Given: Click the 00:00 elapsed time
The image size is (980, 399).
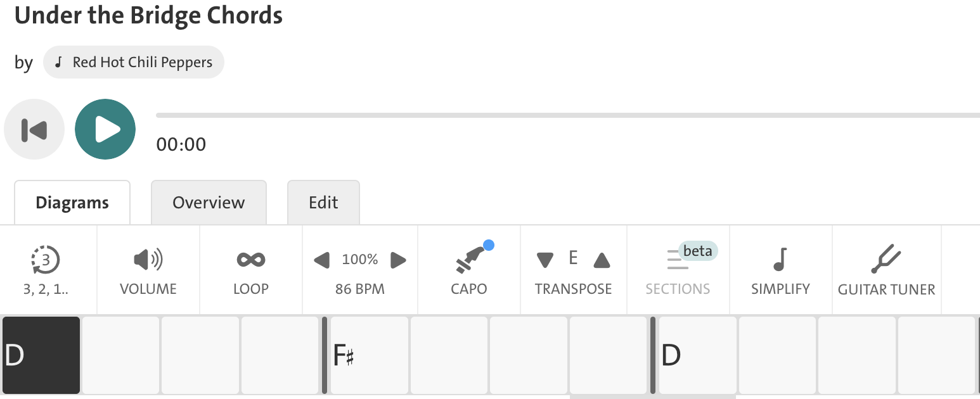Looking at the screenshot, I should 181,144.
